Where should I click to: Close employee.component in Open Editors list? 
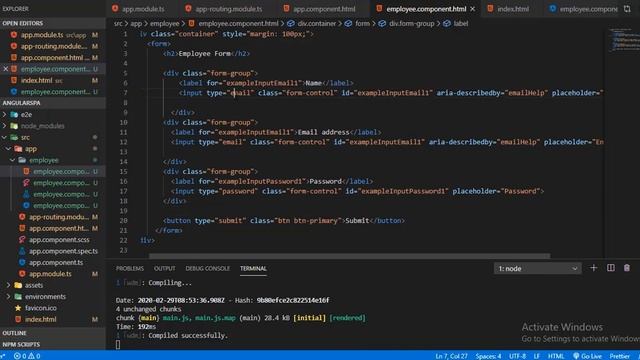(6, 69)
